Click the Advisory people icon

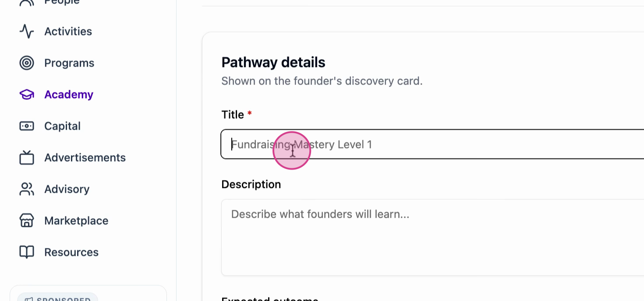click(27, 189)
